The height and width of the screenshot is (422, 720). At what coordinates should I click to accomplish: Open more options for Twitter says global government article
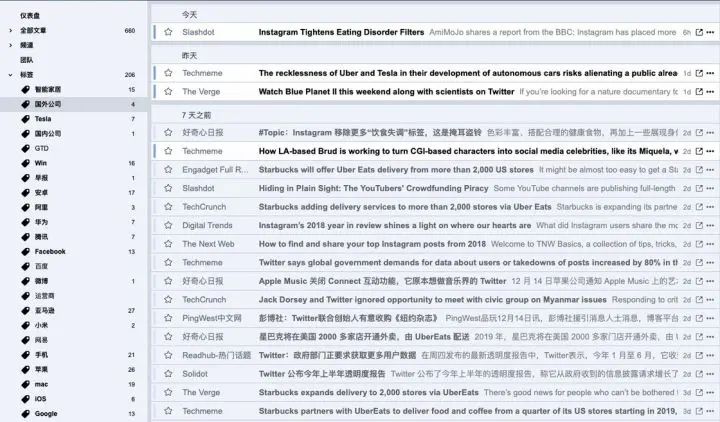(710, 263)
